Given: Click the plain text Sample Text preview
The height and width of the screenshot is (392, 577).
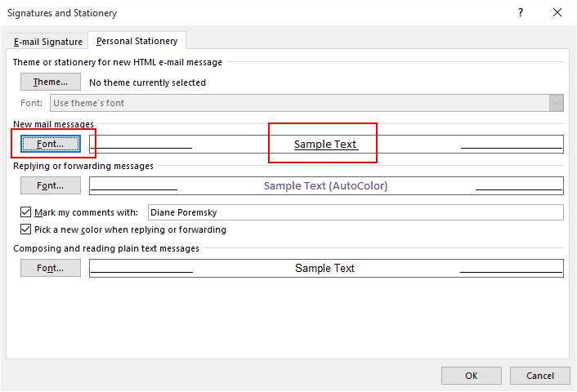Looking at the screenshot, I should coord(326,268).
